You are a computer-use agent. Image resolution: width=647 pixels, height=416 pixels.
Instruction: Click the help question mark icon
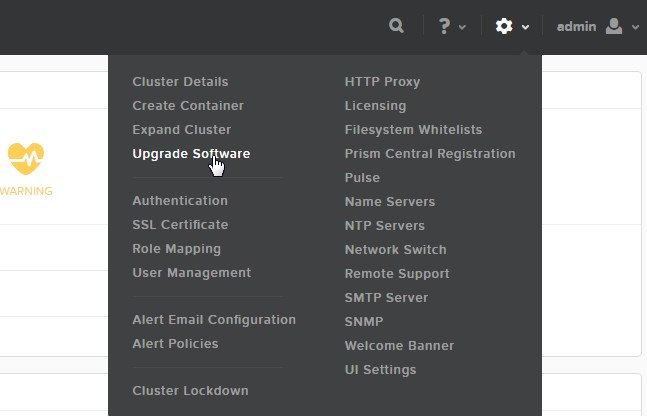(x=444, y=27)
